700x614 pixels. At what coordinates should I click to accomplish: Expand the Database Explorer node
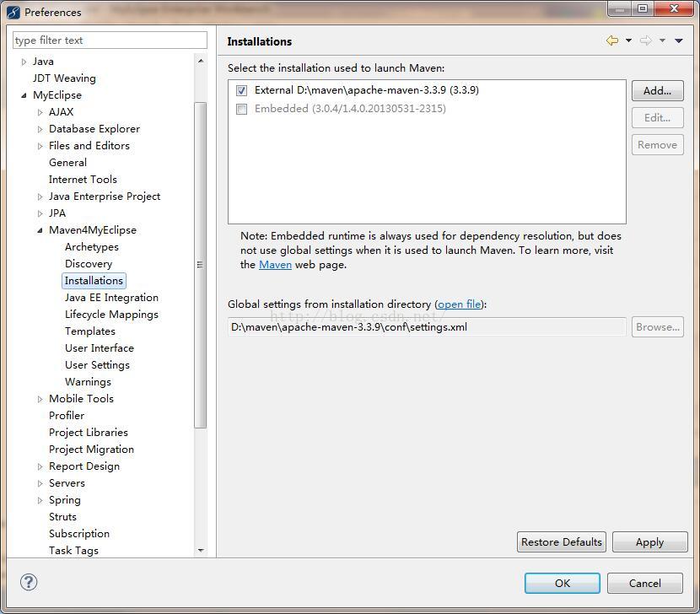point(40,130)
